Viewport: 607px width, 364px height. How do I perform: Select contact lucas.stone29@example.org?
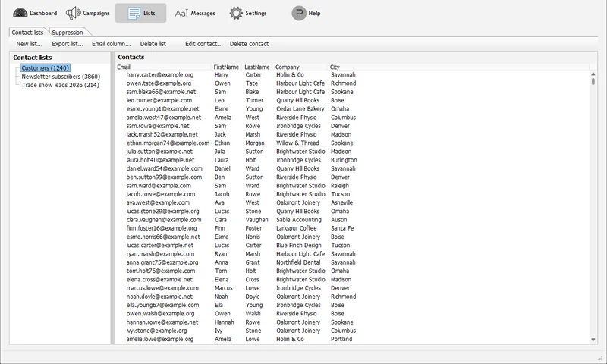pos(162,211)
